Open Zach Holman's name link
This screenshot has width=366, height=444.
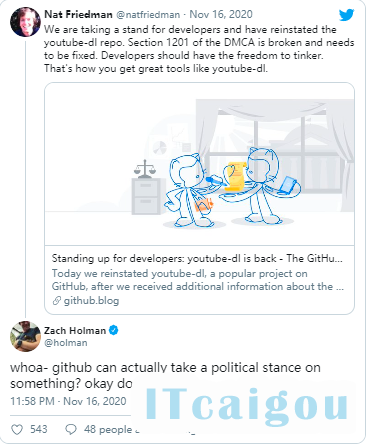[75, 330]
